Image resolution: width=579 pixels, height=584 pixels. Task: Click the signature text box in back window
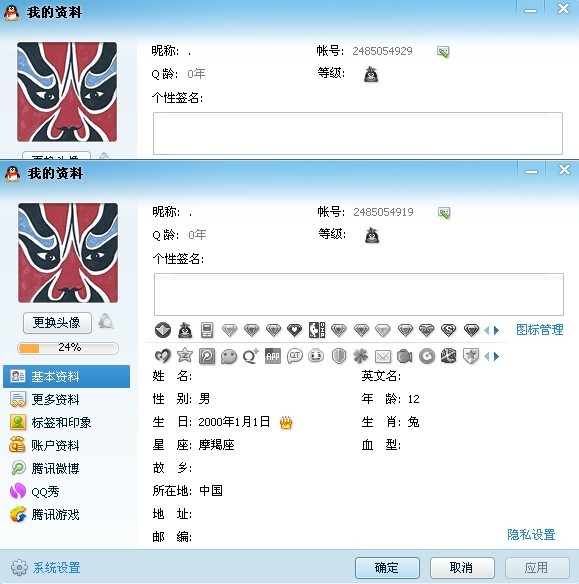[358, 133]
